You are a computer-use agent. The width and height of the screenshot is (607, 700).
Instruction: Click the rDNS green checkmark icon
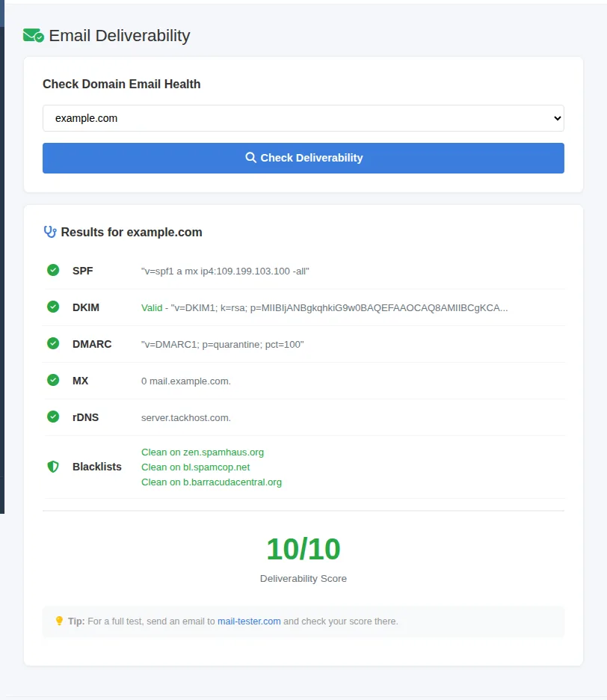click(x=53, y=417)
